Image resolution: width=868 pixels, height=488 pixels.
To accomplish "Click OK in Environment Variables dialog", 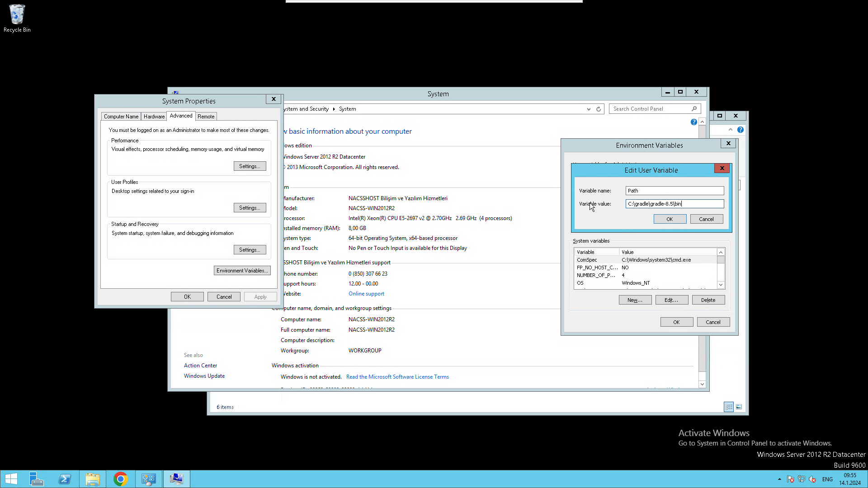I will pos(677,322).
